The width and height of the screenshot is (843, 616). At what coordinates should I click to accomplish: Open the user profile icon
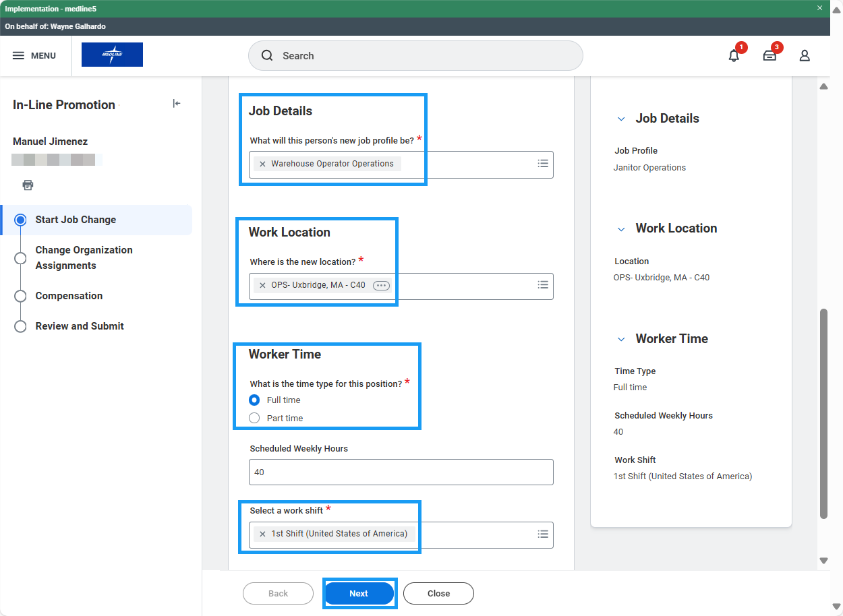coord(805,56)
